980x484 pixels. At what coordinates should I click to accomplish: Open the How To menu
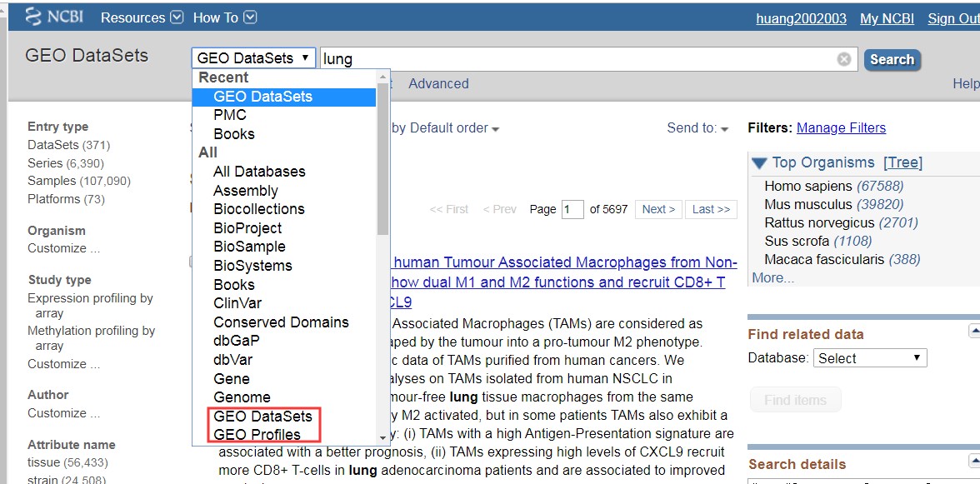(x=225, y=18)
